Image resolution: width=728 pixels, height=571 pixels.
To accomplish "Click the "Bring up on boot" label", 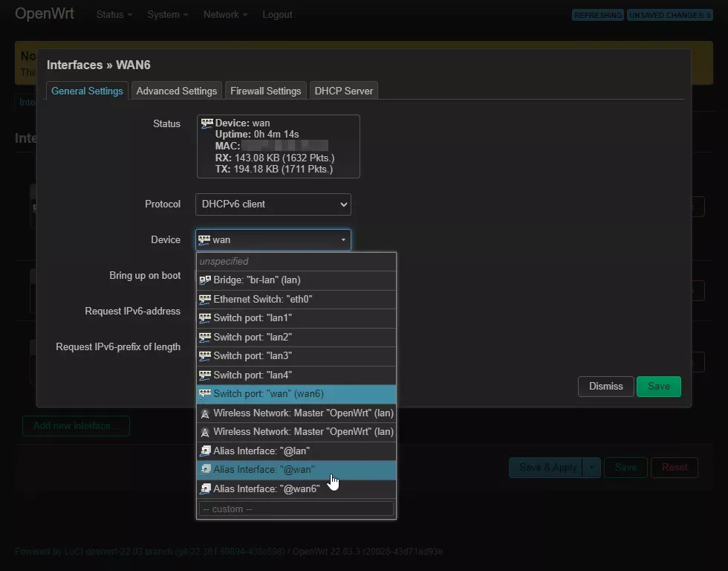I will [145, 276].
